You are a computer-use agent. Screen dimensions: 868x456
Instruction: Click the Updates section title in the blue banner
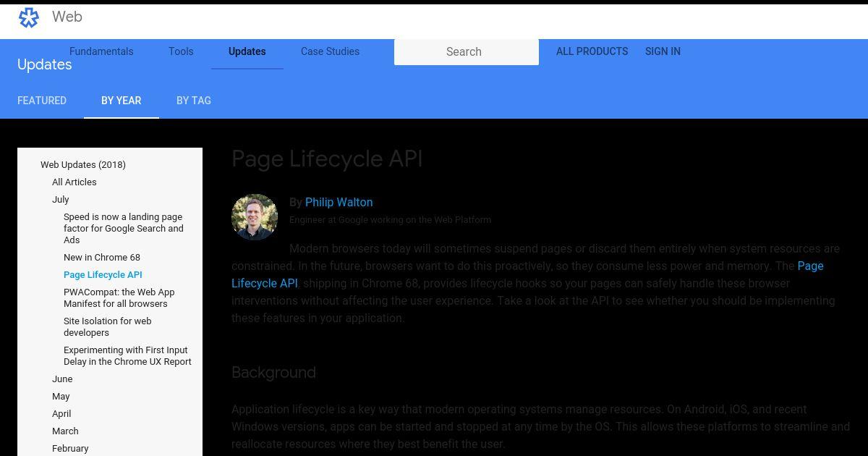[x=45, y=65]
